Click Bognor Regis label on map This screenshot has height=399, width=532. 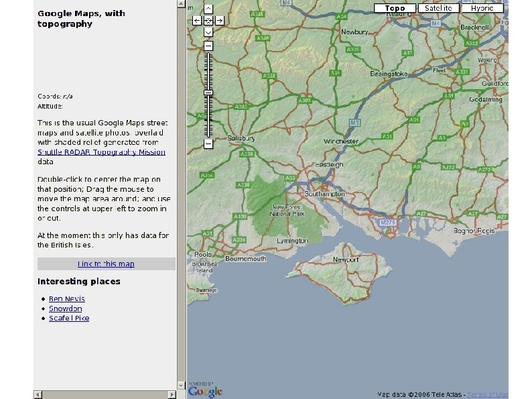(x=474, y=231)
